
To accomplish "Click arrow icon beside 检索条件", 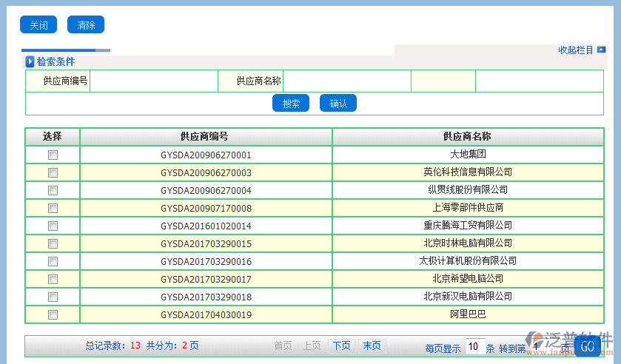I will pos(30,62).
